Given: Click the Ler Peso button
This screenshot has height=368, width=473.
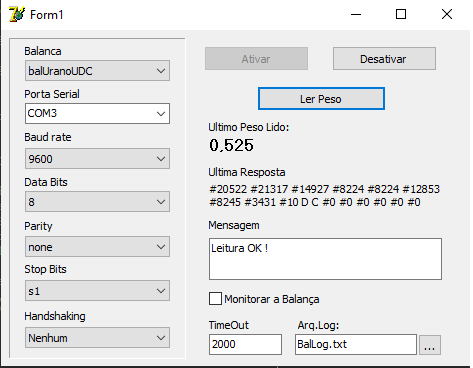Looking at the screenshot, I should coord(321,99).
